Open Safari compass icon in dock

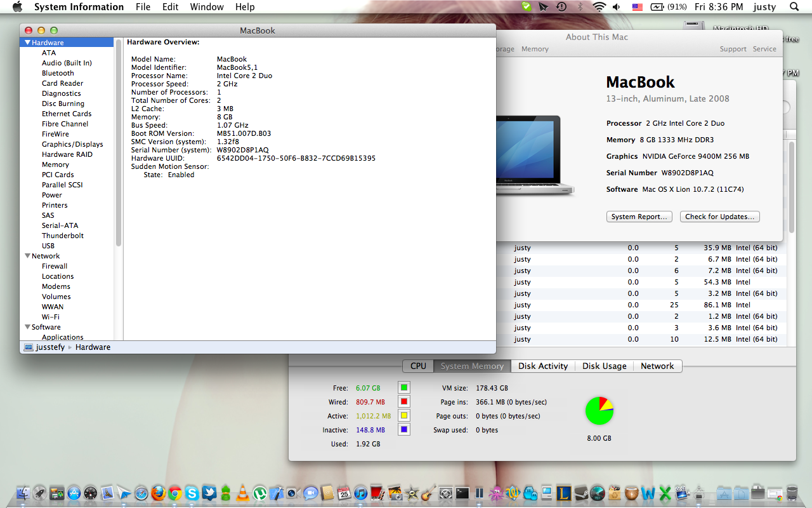(x=141, y=493)
